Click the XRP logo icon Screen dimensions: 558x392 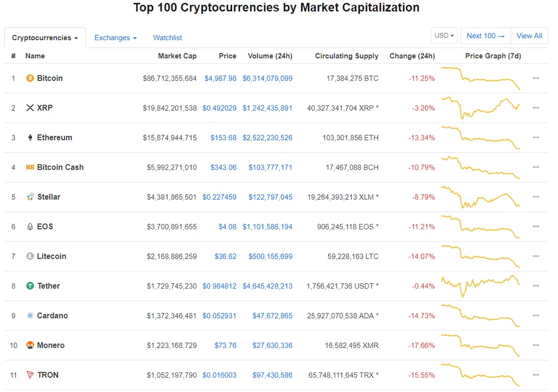click(x=30, y=108)
